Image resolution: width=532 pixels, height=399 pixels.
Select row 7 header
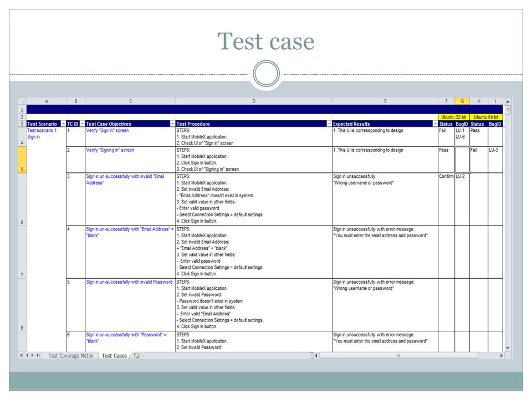pyautogui.click(x=22, y=252)
